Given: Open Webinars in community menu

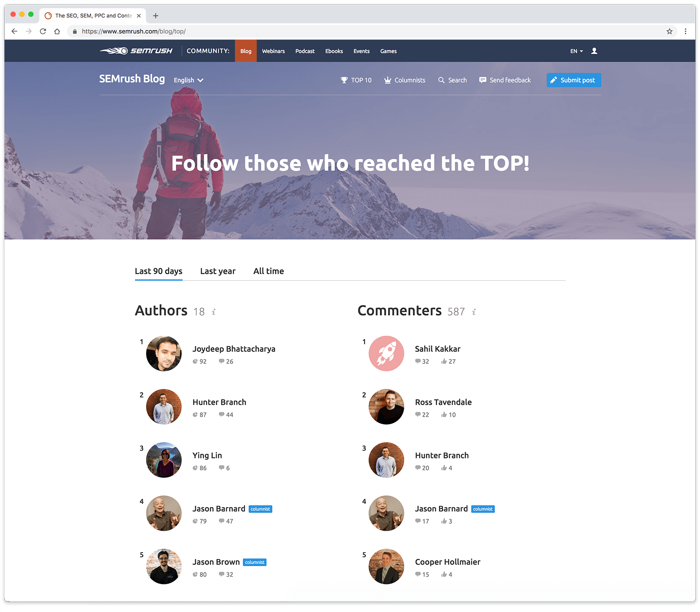Looking at the screenshot, I should point(273,51).
